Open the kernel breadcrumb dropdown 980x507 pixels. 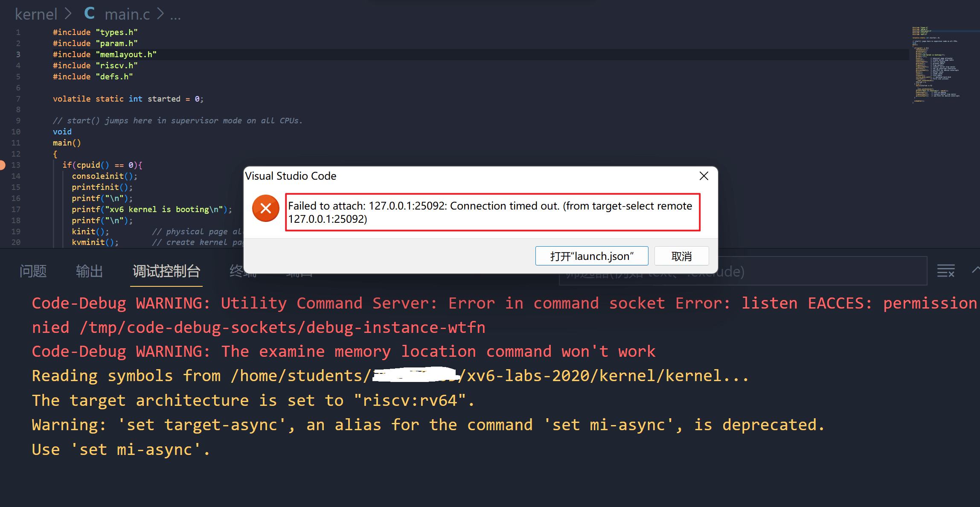pyautogui.click(x=36, y=13)
